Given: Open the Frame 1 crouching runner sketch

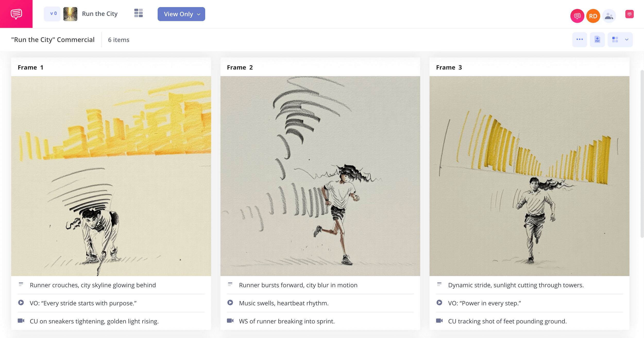Looking at the screenshot, I should click(111, 176).
